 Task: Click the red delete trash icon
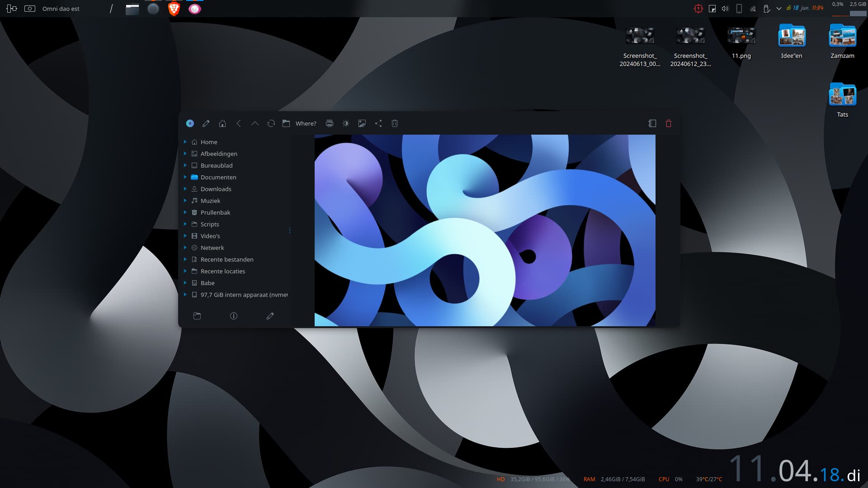click(669, 123)
